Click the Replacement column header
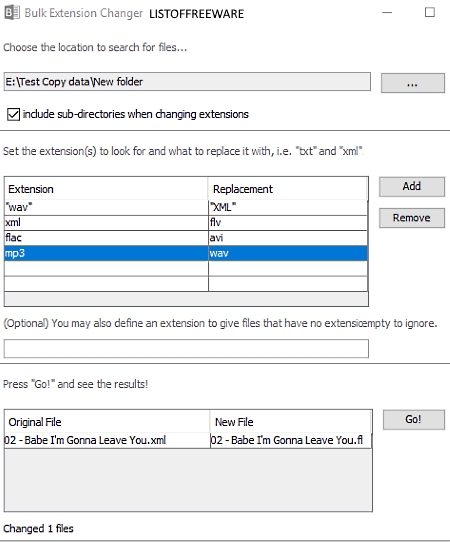This screenshot has height=542, width=450. (x=287, y=189)
